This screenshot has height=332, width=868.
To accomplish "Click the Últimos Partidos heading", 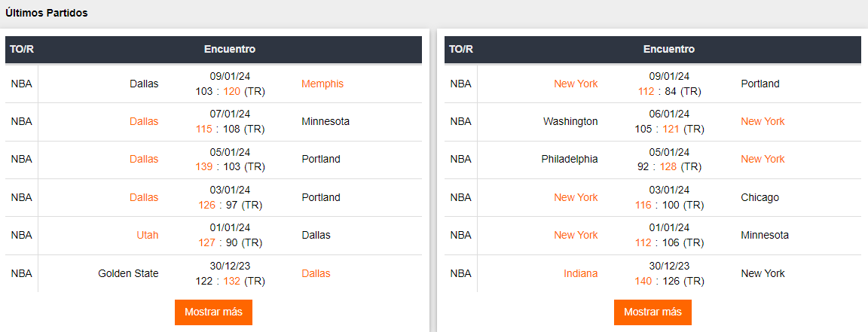I will pyautogui.click(x=47, y=14).
